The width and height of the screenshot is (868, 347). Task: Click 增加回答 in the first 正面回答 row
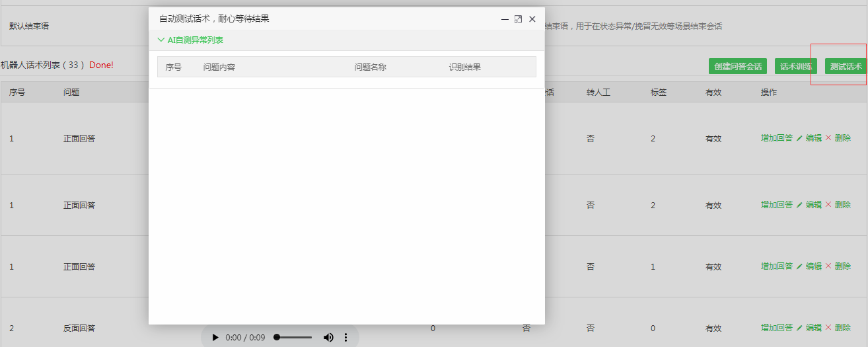tap(776, 138)
